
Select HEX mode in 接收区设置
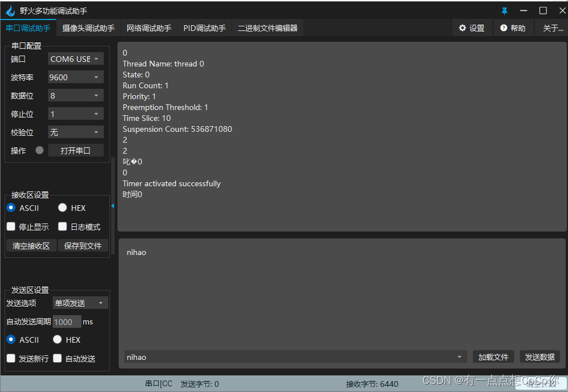62,207
